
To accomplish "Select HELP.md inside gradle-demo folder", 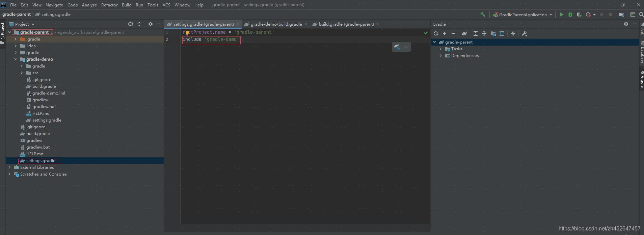I will pos(41,113).
